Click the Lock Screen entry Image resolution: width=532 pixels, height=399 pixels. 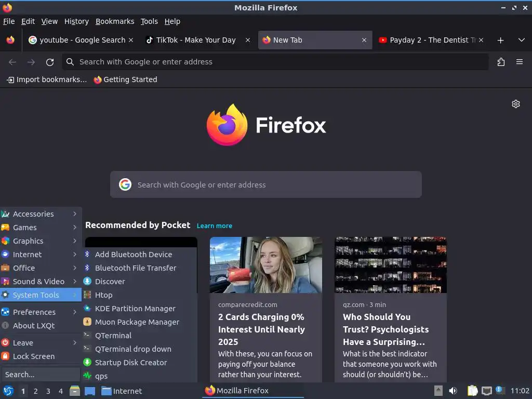coord(41,356)
